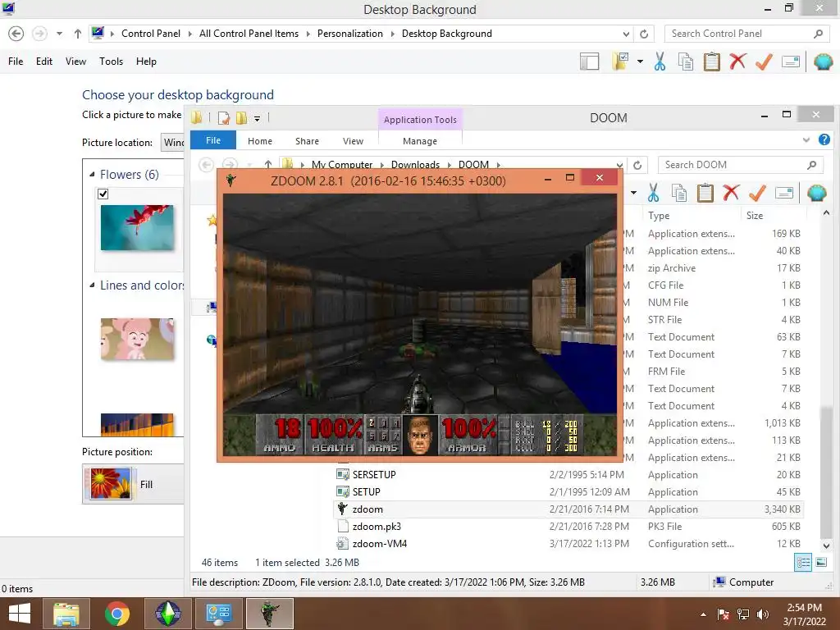Open DOOM window Help question mark

(x=824, y=139)
